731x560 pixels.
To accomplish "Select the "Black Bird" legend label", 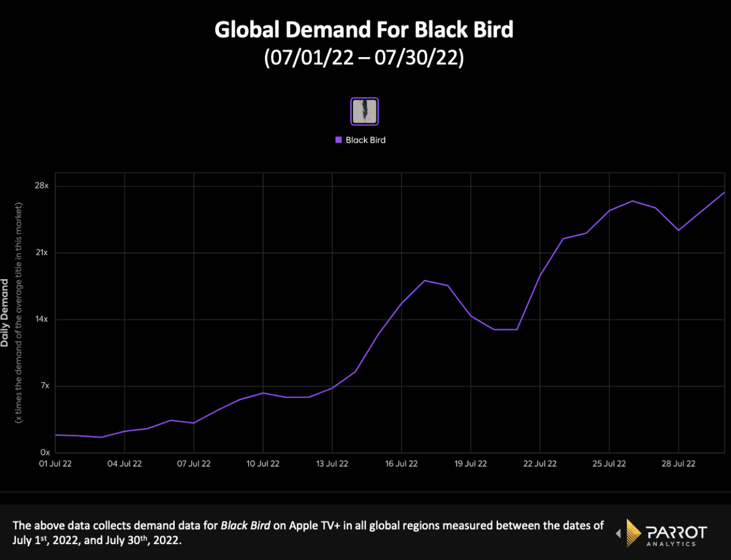I will point(365,140).
